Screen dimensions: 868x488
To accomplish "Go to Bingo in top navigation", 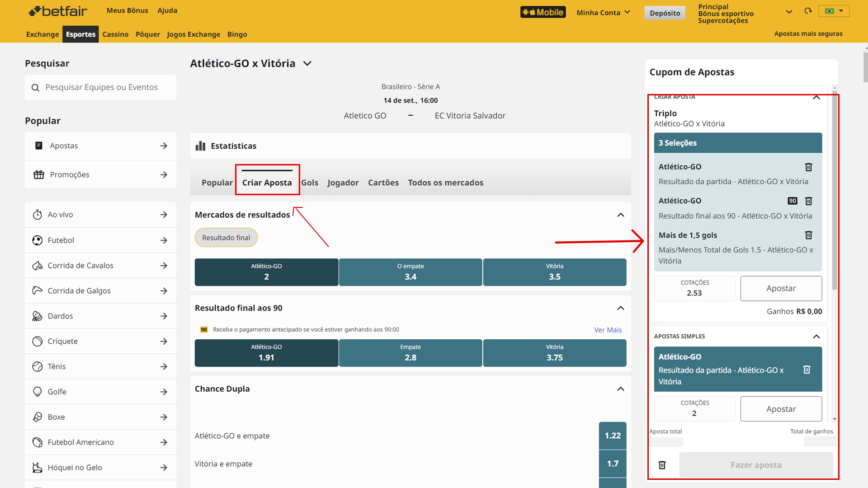I will click(x=237, y=34).
